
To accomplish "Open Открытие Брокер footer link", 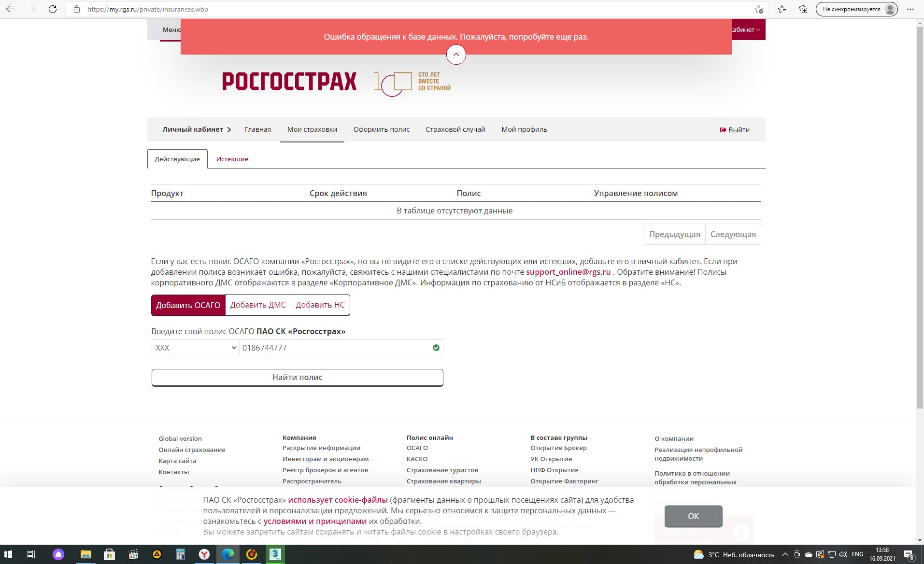I will (x=558, y=448).
